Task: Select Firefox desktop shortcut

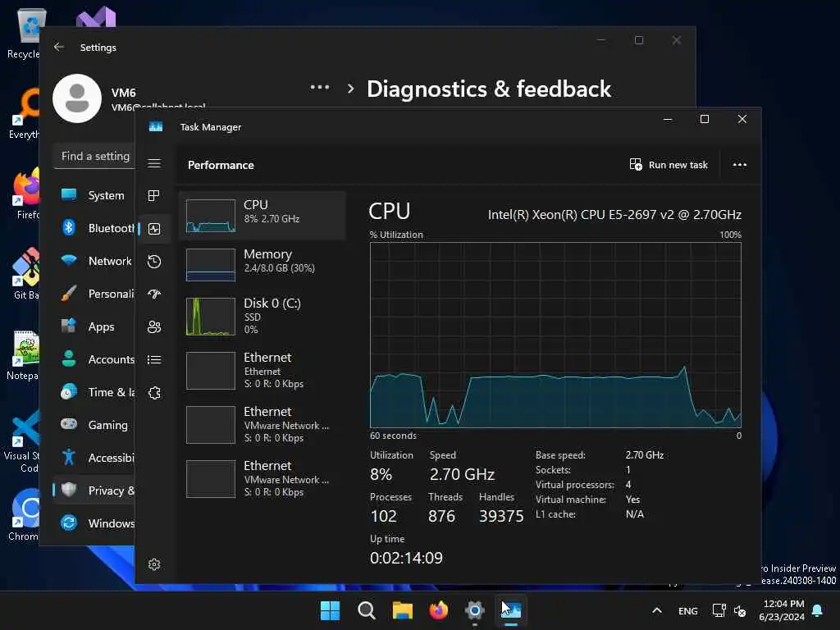Action: 25,194
